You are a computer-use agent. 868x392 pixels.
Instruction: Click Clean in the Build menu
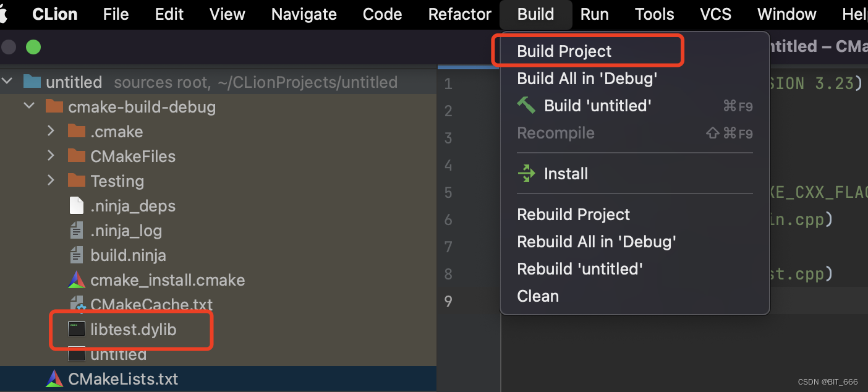point(538,296)
